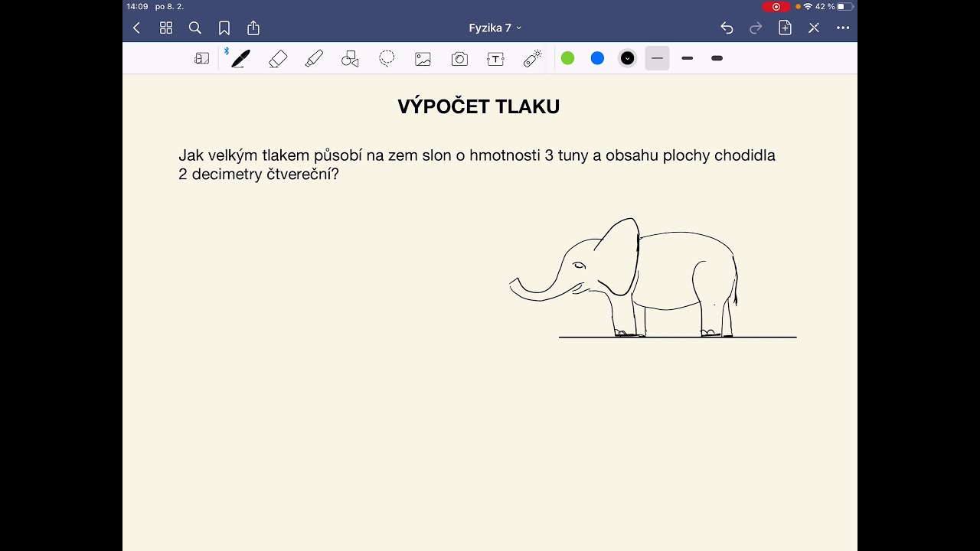The width and height of the screenshot is (980, 551).
Task: Tap the red screen recording indicator
Action: click(776, 7)
